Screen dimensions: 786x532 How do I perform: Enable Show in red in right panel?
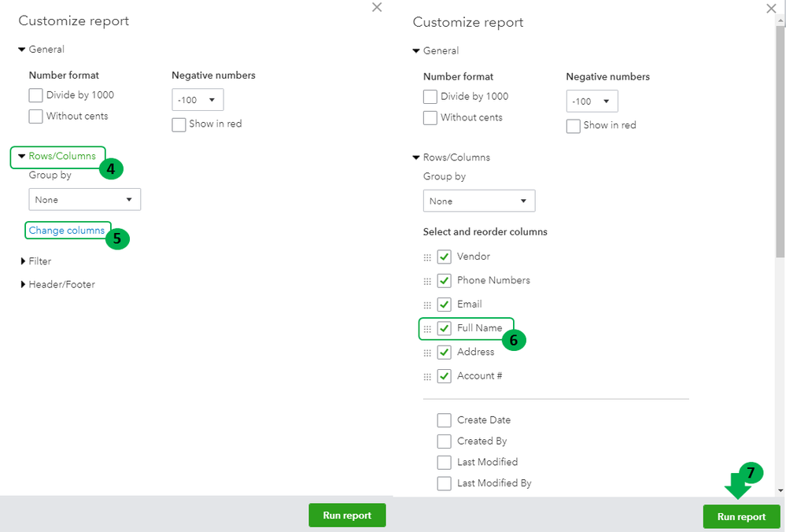(x=574, y=125)
